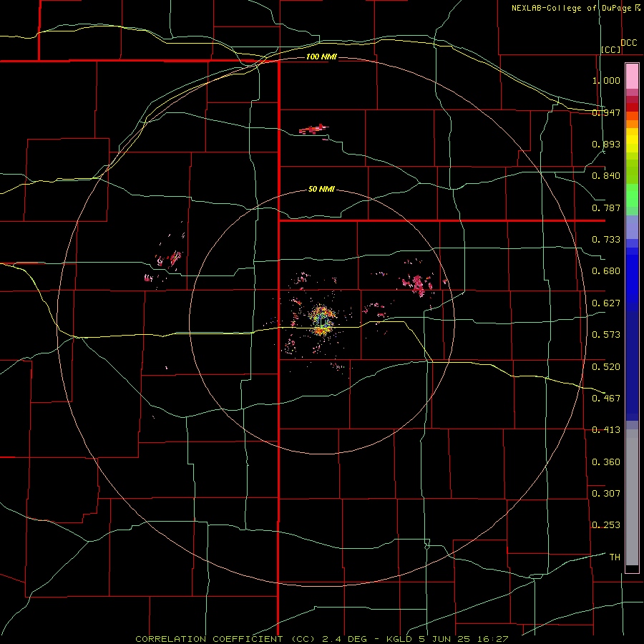Screen dimensions: 644x644
Task: Click the 0.733 color scale value
Action: tap(606, 240)
